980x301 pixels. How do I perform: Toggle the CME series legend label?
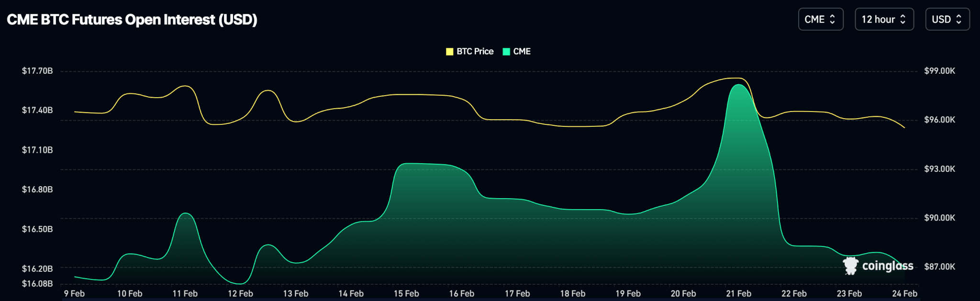pyautogui.click(x=522, y=52)
